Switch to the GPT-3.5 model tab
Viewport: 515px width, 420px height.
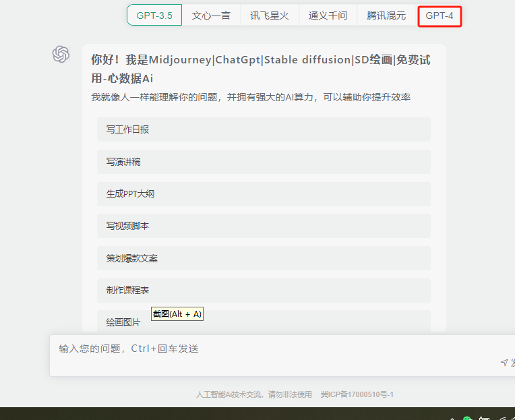point(154,15)
